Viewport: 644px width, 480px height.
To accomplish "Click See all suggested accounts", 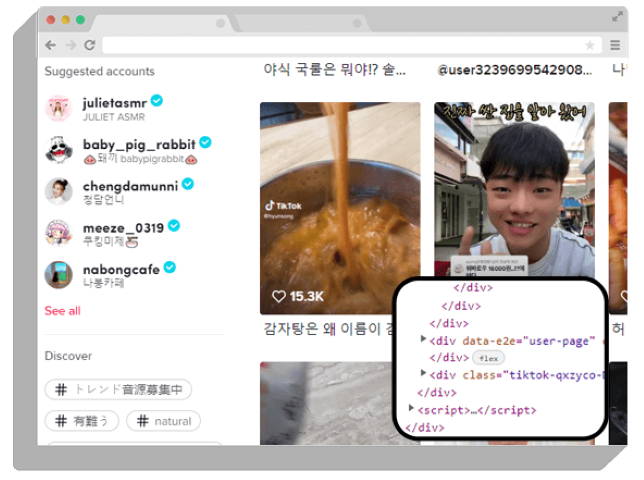I will tap(62, 311).
